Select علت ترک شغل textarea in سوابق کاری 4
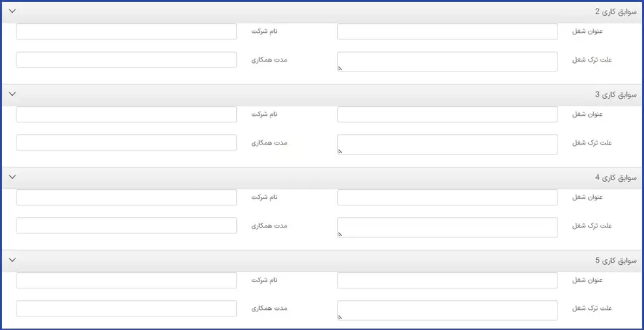Screen dimensions: 644x330 pos(447,227)
